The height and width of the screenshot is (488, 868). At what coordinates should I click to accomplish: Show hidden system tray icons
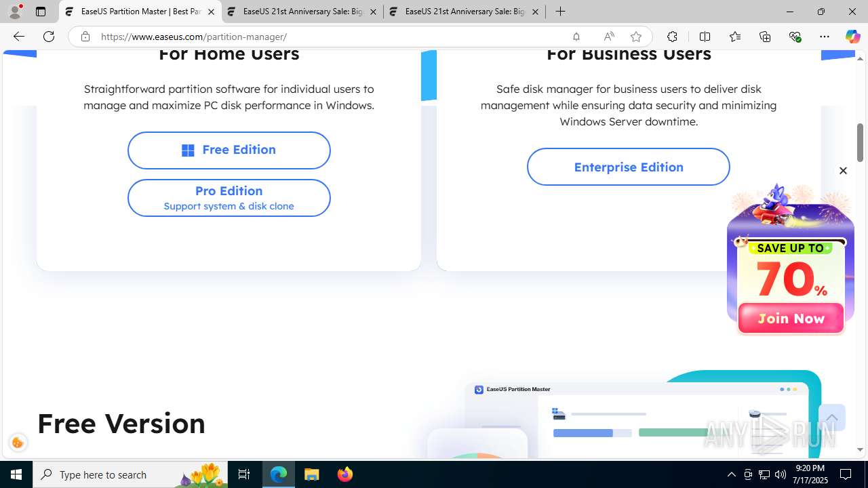coord(732,474)
